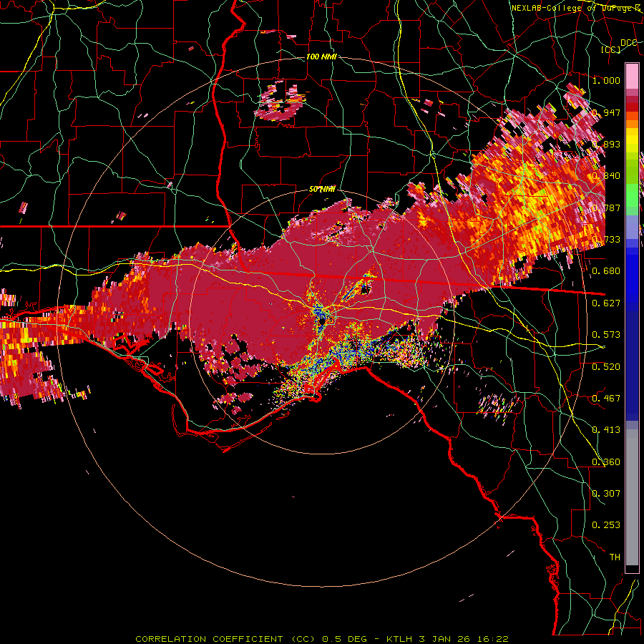
Task: Click the gray lower section of the color bar
Action: point(632,497)
